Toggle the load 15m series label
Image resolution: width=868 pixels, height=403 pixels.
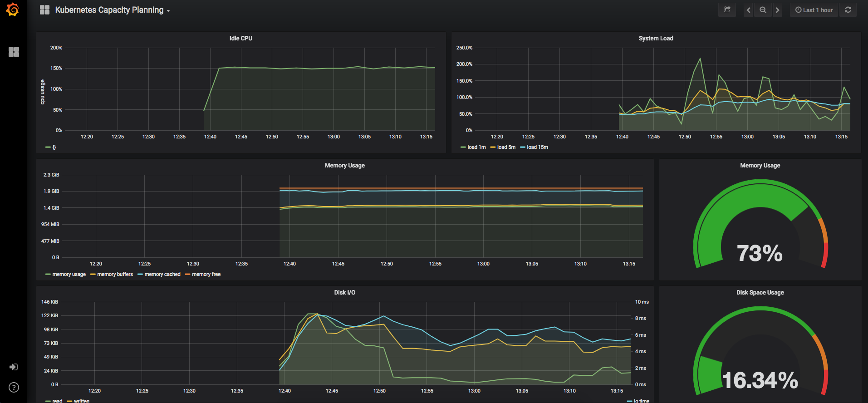pyautogui.click(x=537, y=147)
